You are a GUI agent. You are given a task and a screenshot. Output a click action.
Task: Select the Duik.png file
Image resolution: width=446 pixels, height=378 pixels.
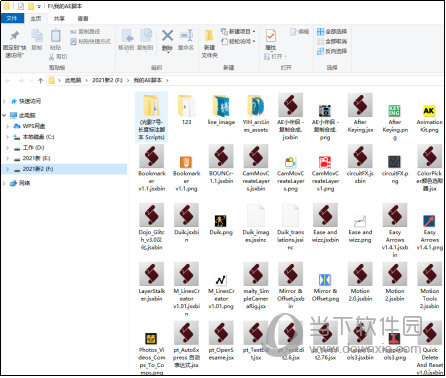[221, 224]
